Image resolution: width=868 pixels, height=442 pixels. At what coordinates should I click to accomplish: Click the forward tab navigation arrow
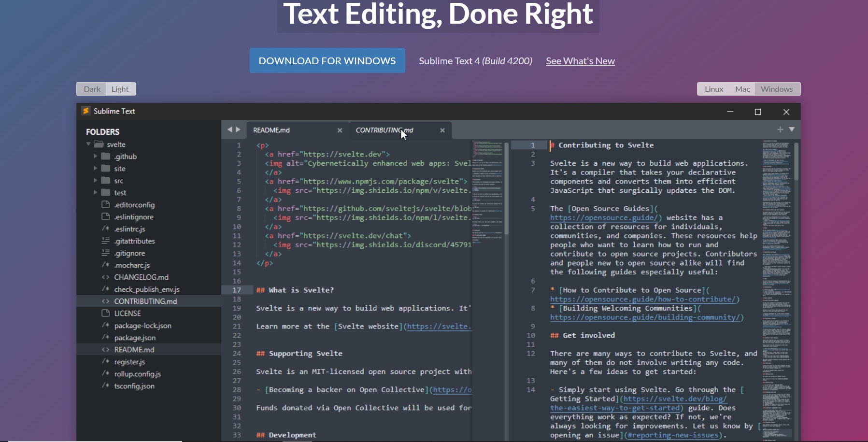click(x=238, y=129)
